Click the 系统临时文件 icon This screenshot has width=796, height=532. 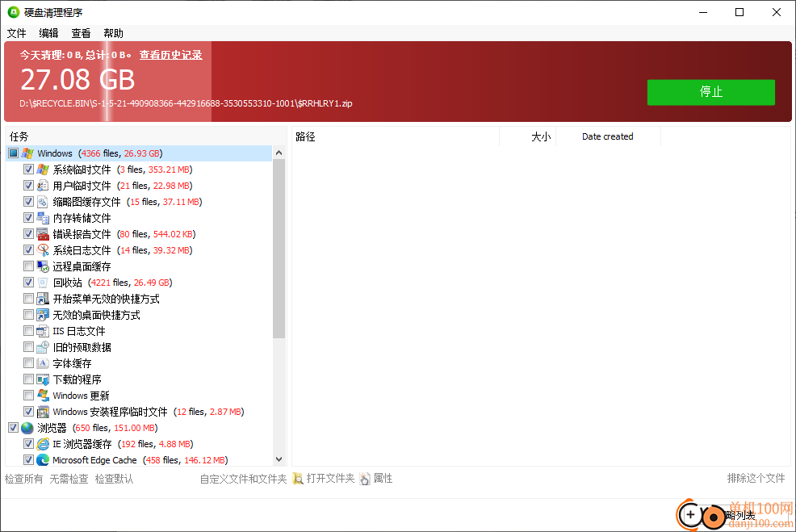[x=43, y=170]
